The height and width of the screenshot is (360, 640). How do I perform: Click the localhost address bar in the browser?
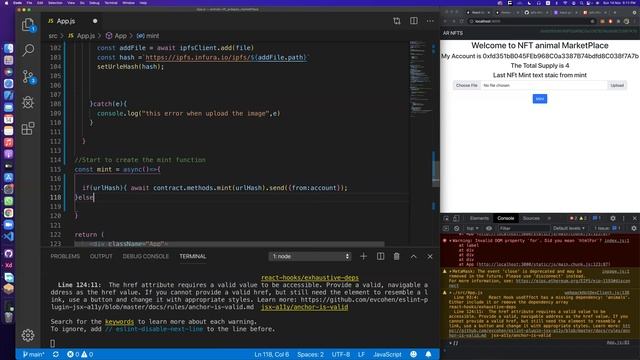pyautogui.click(x=531, y=21)
